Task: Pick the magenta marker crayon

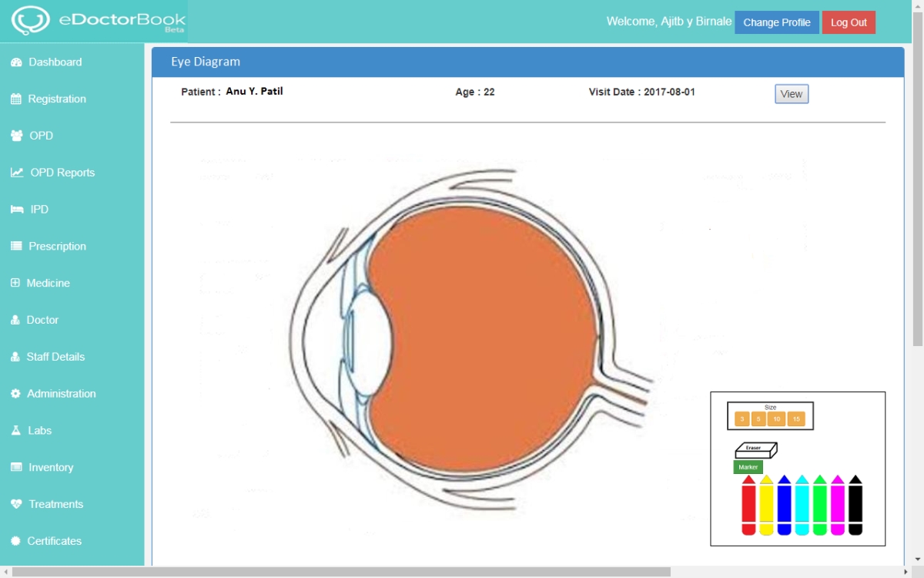Action: [837, 506]
